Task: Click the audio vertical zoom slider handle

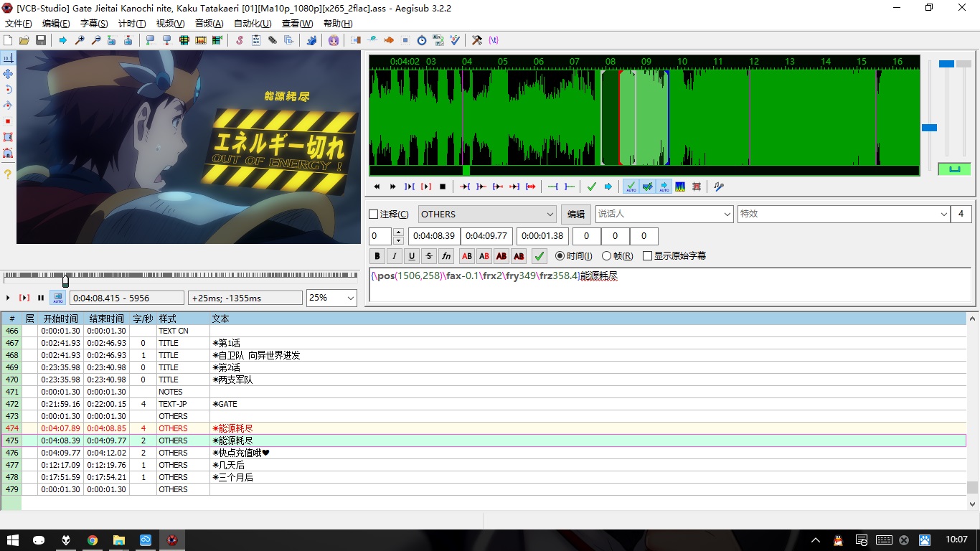Action: pos(946,64)
